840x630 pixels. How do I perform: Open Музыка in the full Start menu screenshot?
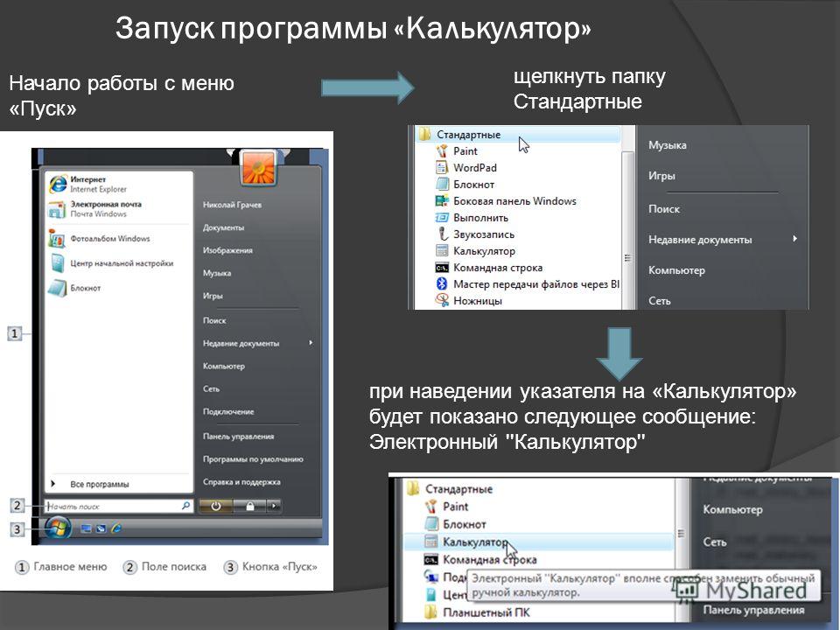pyautogui.click(x=217, y=273)
